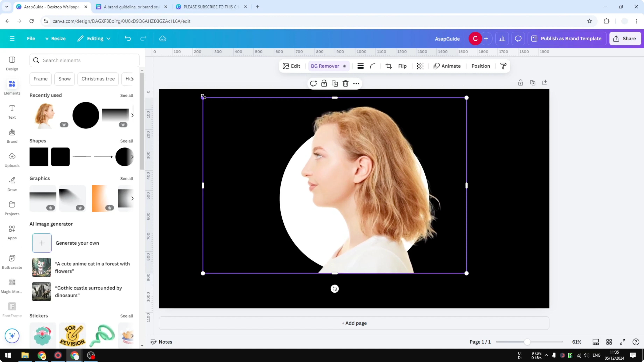Open the Draw panel in the sidebar
644x362 pixels.
(x=12, y=184)
